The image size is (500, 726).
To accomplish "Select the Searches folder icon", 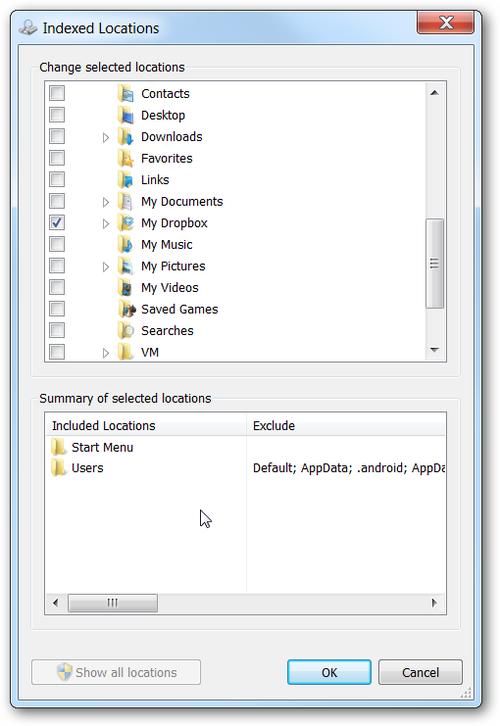I will (126, 331).
